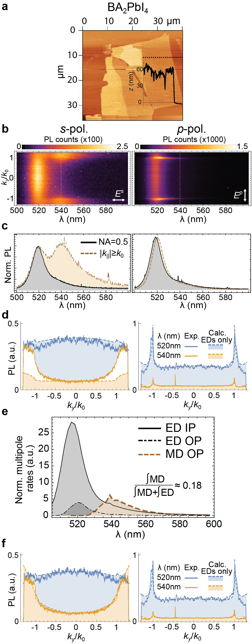Click the 'NA=0.5' legend entry

(x=104, y=242)
